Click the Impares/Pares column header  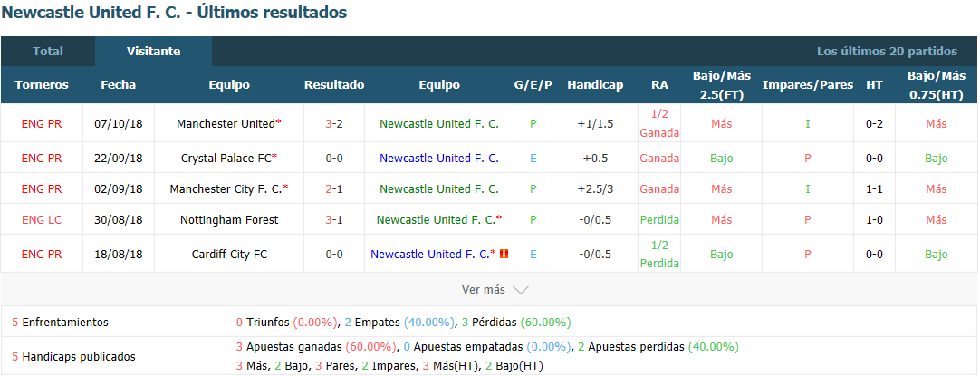pos(808,85)
